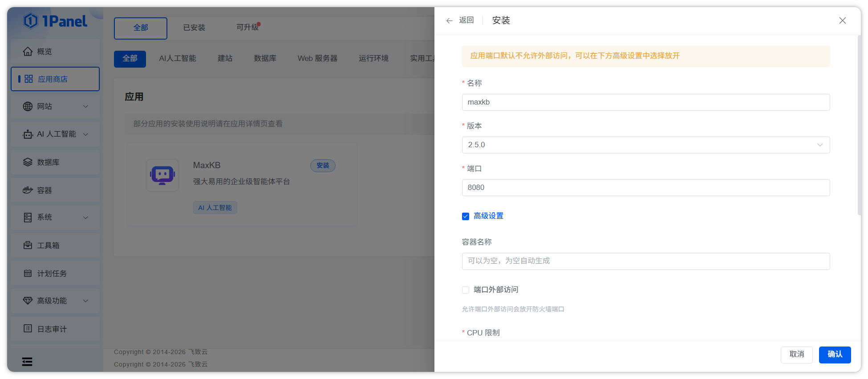Switch to the 已安装 tab
The width and height of the screenshot is (868, 379).
(194, 28)
